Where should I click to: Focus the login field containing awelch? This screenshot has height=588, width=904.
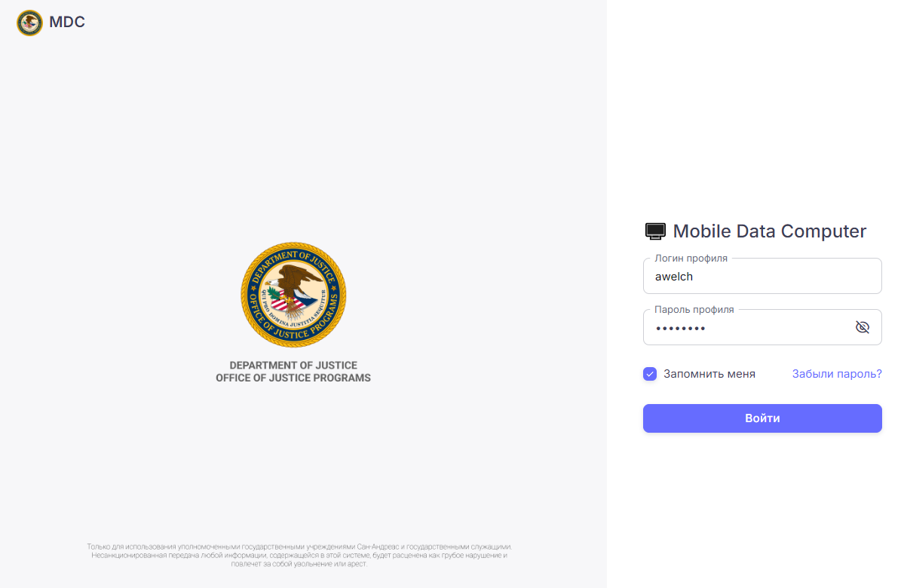[762, 276]
